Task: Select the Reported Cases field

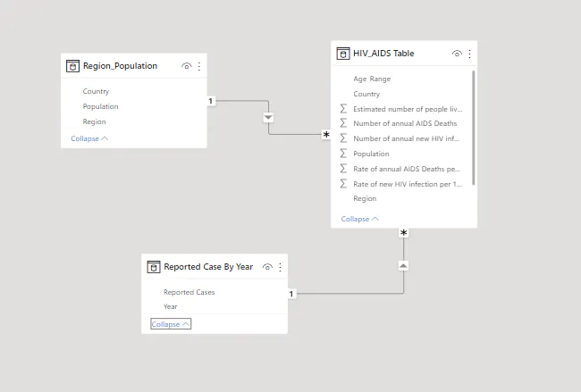Action: (x=189, y=292)
